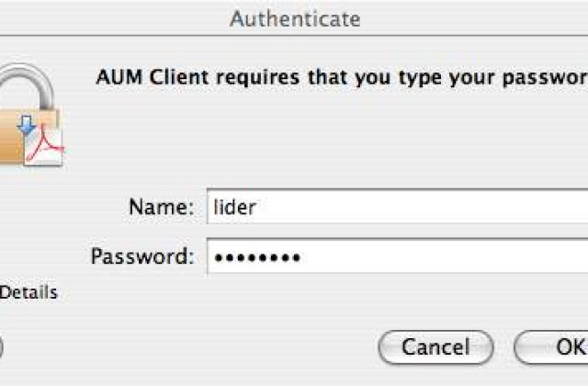588x386 pixels.
Task: Expand the Details disclosure section
Action: click(x=28, y=292)
